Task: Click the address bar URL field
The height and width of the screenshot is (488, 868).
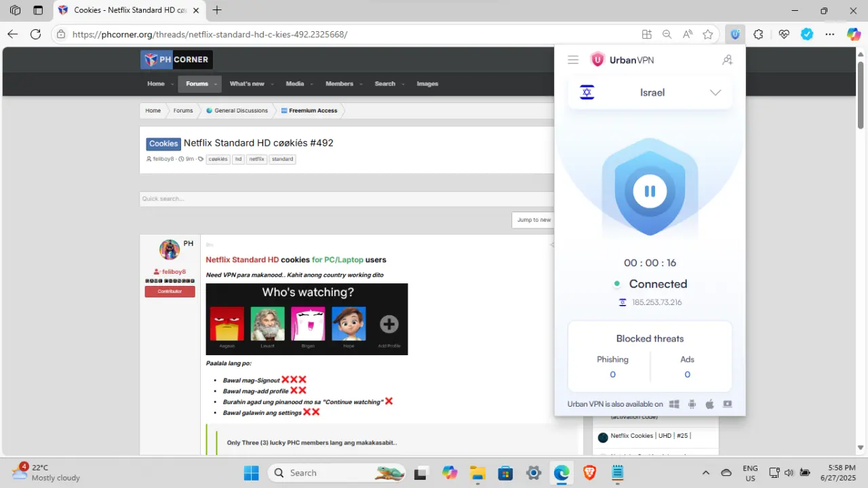Action: [x=353, y=34]
